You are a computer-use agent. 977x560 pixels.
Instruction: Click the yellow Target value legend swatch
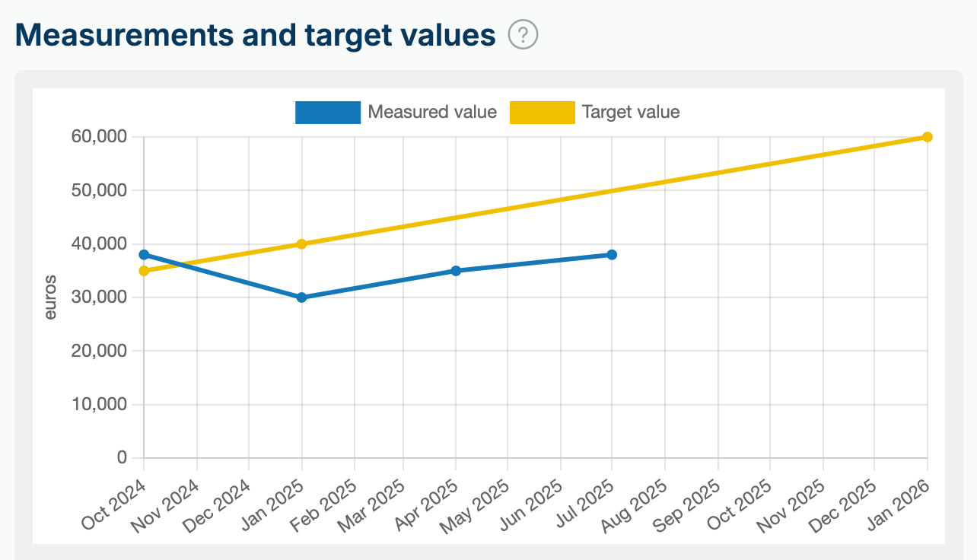(541, 112)
